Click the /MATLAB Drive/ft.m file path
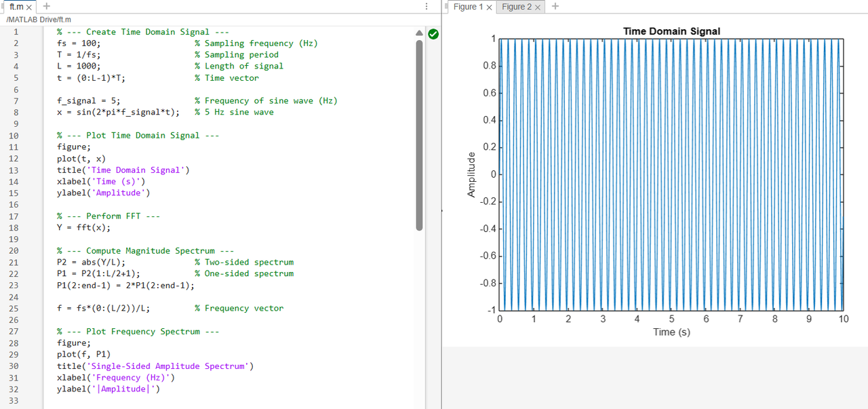The height and width of the screenshot is (409, 868). click(x=38, y=20)
